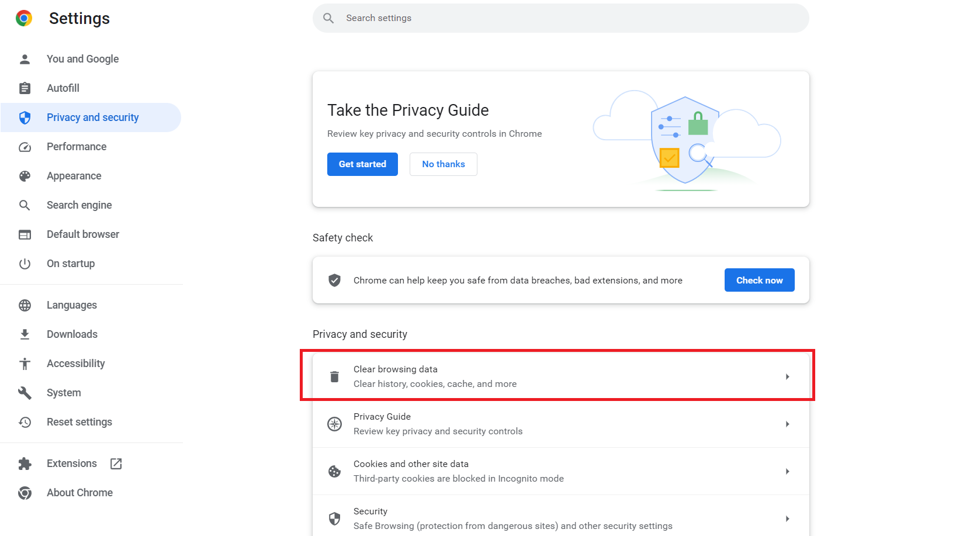Expand the Security row arrow
The width and height of the screenshot is (980, 536).
(787, 518)
